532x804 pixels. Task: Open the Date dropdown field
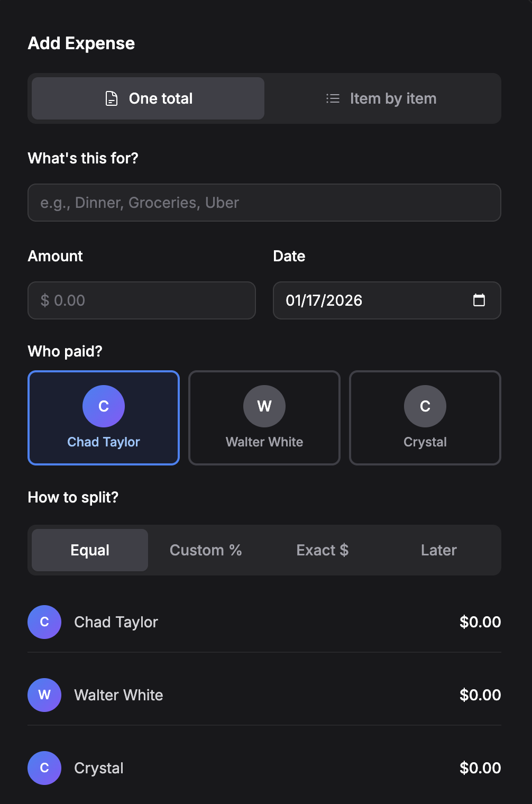click(x=387, y=300)
